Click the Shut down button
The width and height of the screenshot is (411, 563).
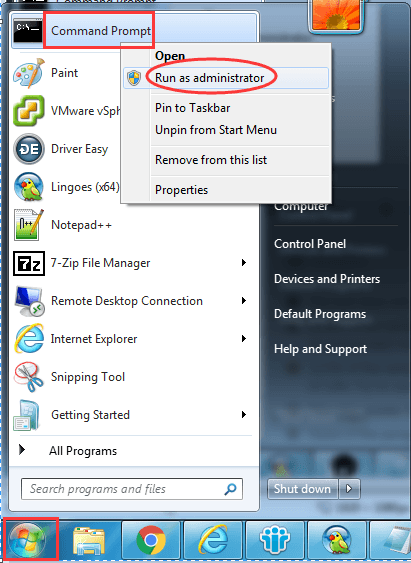pyautogui.click(x=302, y=489)
